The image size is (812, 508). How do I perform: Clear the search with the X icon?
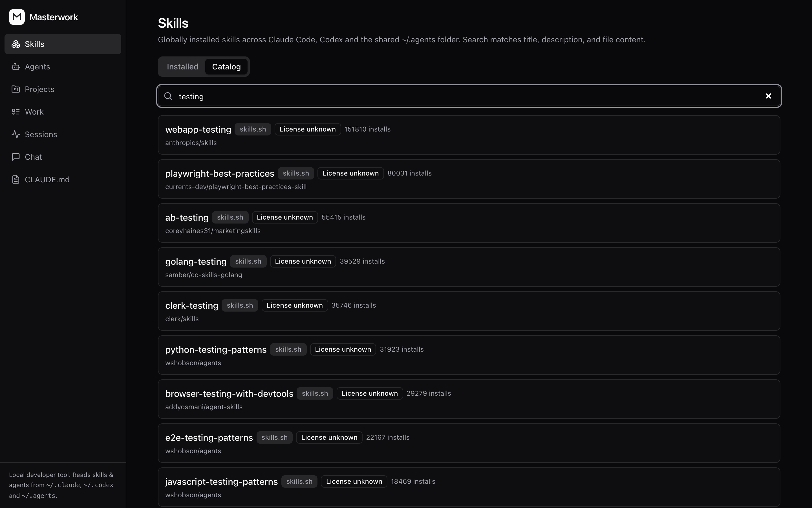[768, 96]
